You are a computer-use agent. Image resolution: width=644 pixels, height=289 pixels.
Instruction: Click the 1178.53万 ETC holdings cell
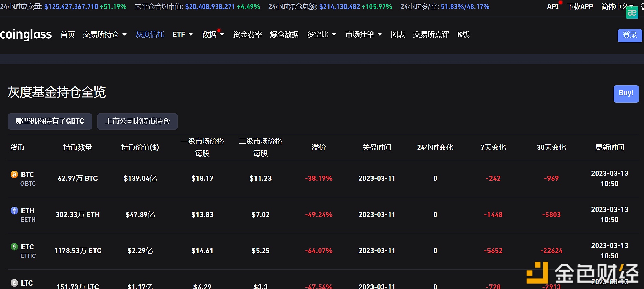(78, 251)
